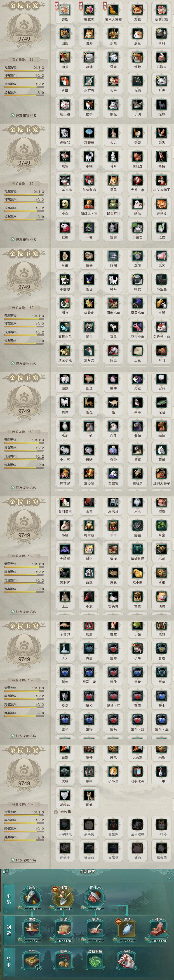Select the 繁花客 pet thumbnail
Viewport: 174px width, 980px height.
[x=89, y=10]
